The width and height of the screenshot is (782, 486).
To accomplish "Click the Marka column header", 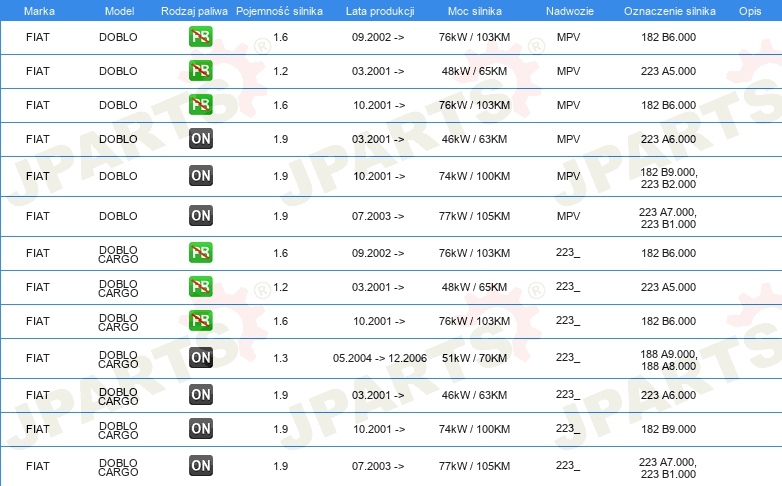I will 39,11.
